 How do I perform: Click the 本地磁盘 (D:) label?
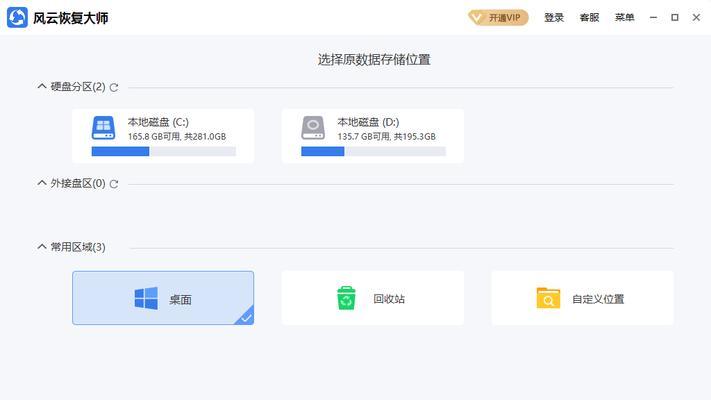[368, 122]
